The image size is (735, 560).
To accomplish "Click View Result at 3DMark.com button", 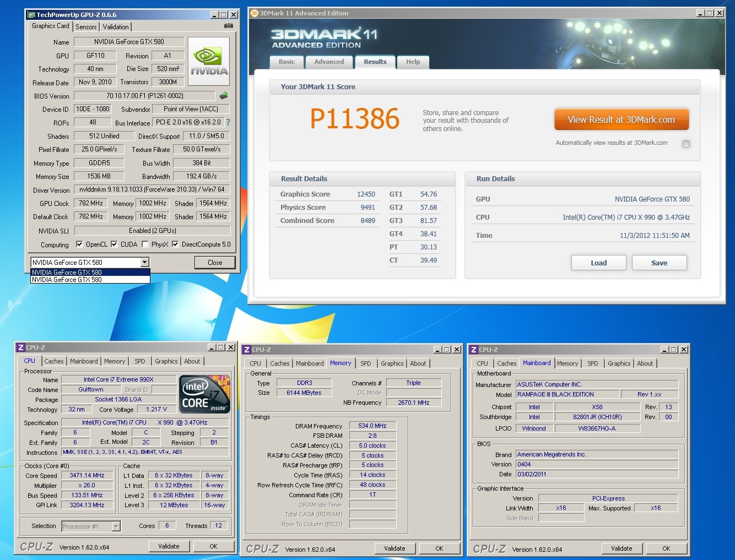I will (621, 119).
